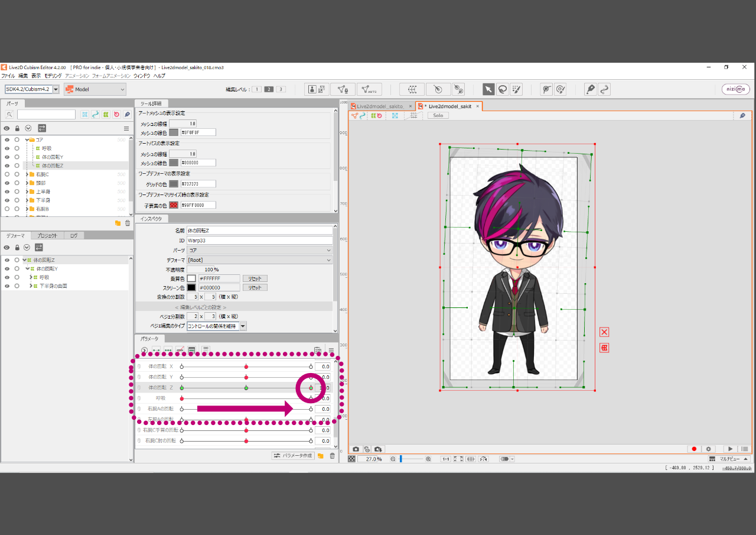Screen dimensions: 756x535
Task: Toggle visibility of 頭部 part
Action: 7,183
